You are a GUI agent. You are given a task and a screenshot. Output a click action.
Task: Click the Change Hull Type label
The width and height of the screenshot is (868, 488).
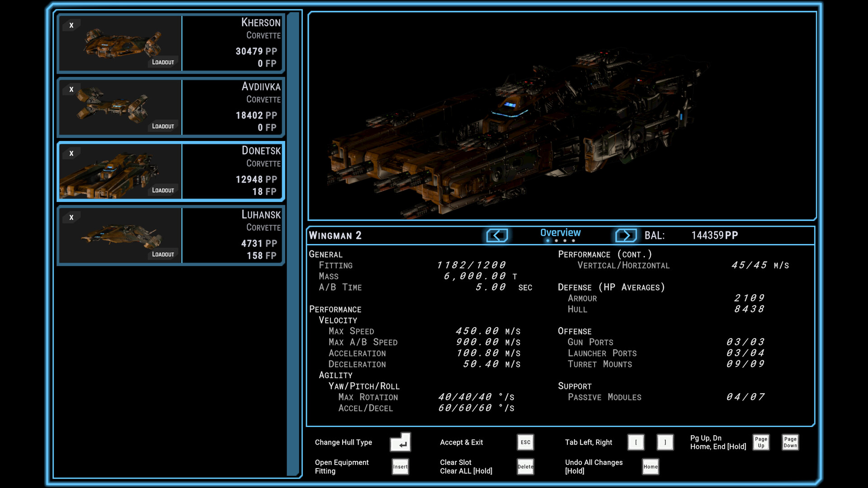tap(344, 442)
